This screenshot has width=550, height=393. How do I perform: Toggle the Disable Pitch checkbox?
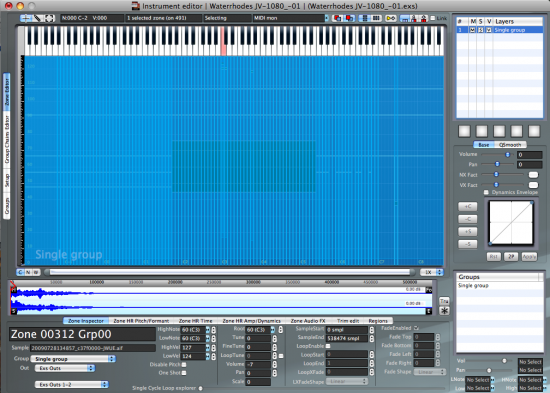[184, 365]
